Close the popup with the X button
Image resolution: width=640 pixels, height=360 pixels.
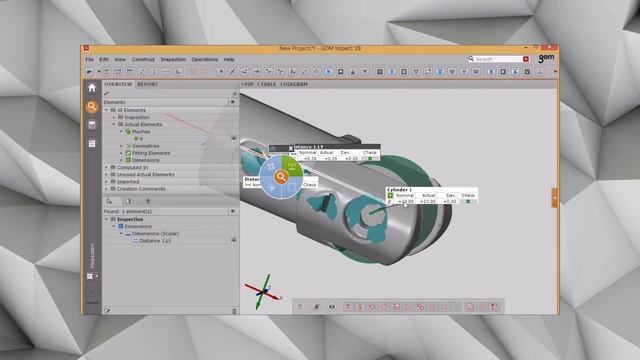pyautogui.click(x=291, y=148)
